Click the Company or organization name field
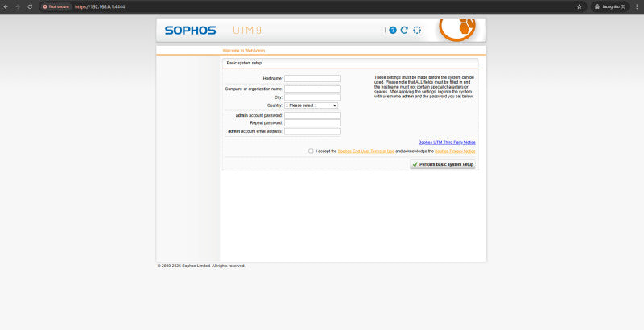 click(x=312, y=89)
